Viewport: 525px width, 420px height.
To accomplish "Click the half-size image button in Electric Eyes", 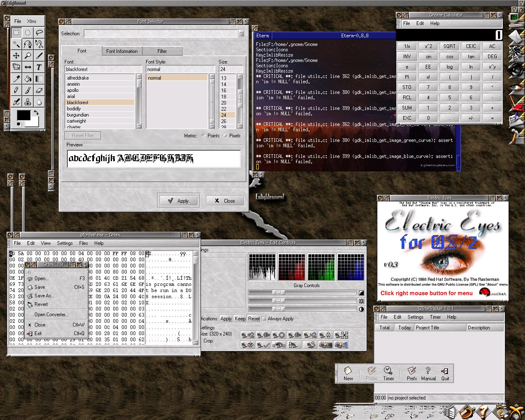I will 247,335.
